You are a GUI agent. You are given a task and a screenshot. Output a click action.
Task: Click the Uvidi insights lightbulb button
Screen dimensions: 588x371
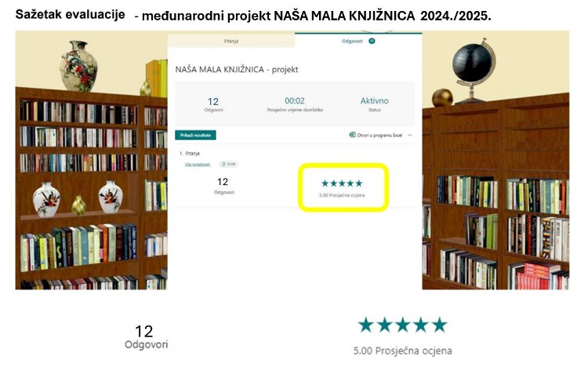point(228,164)
